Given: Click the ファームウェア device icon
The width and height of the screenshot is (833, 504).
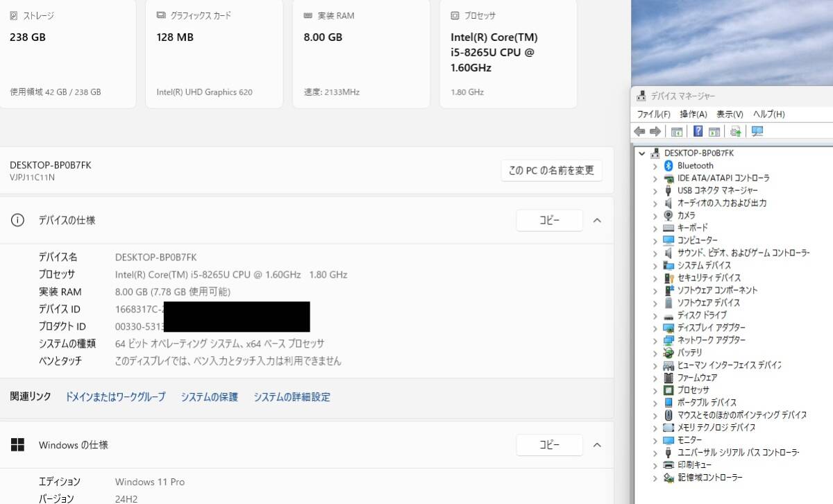Looking at the screenshot, I should (668, 378).
